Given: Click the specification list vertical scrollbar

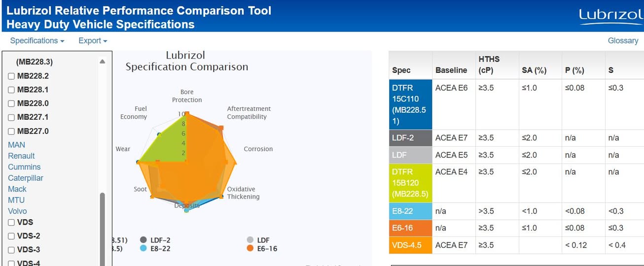Looking at the screenshot, I should pyautogui.click(x=103, y=227).
